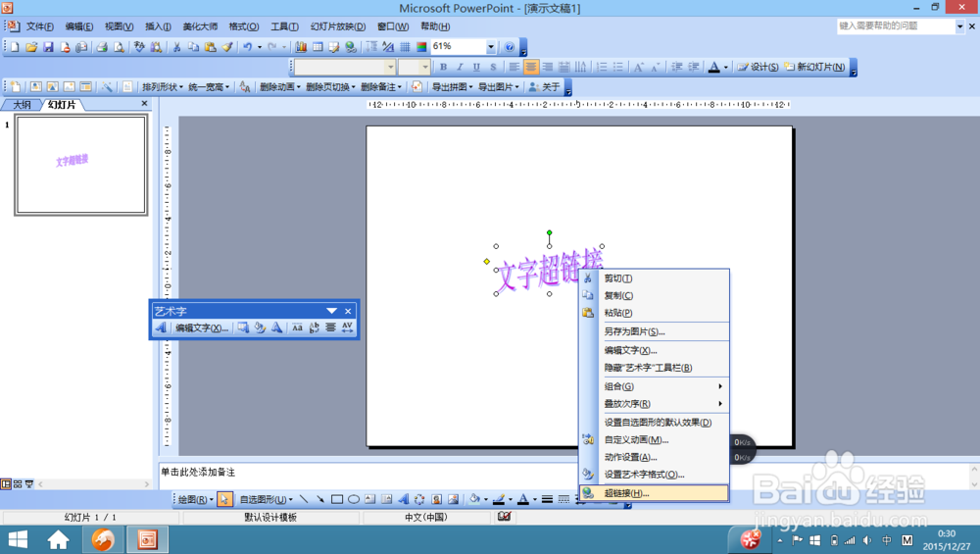Viewport: 980px width, 554px height.
Task: Open the 导出图片 dropdown
Action: pyautogui.click(x=499, y=87)
